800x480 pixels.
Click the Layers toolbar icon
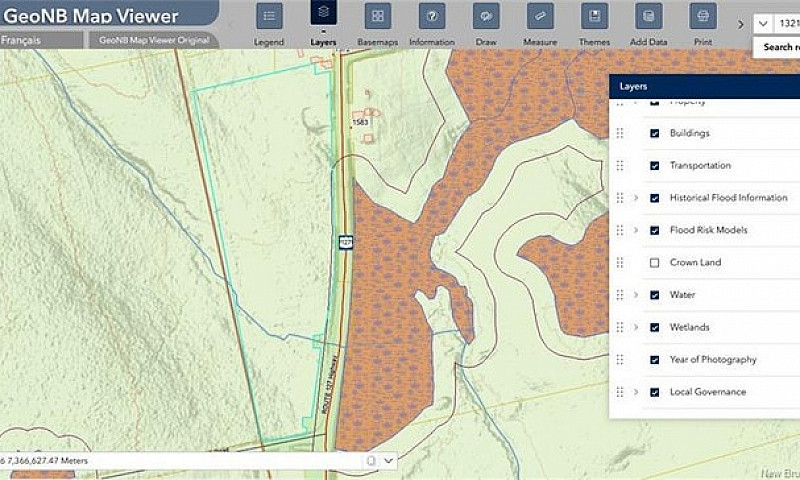[x=323, y=12]
